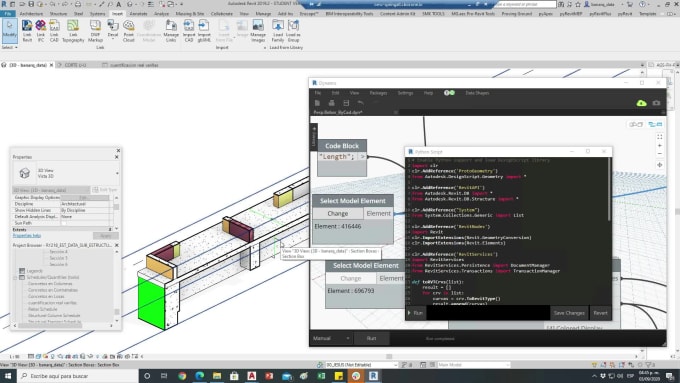This screenshot has width=680, height=383.
Task: Open the Revit app in Windows taskbar
Action: 373,376
